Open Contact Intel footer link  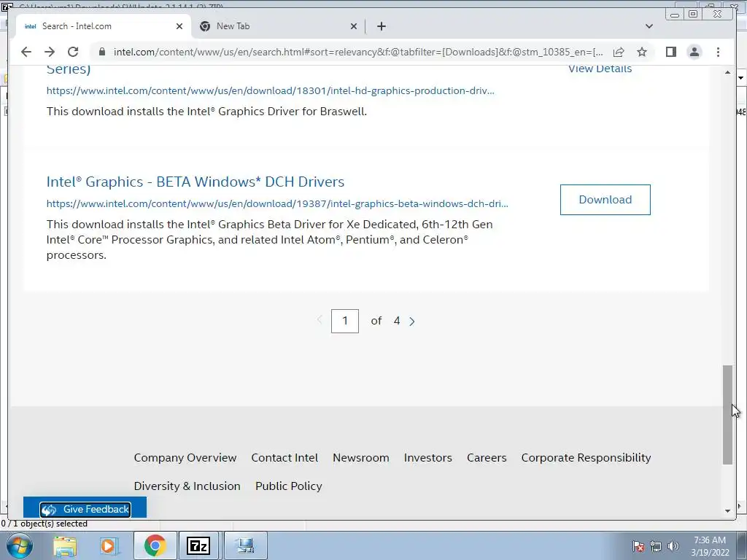click(285, 458)
